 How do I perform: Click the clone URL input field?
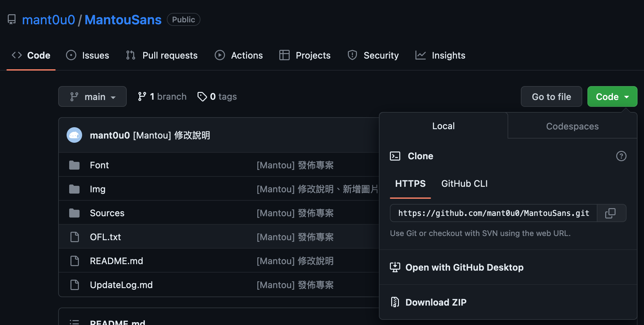tap(494, 213)
